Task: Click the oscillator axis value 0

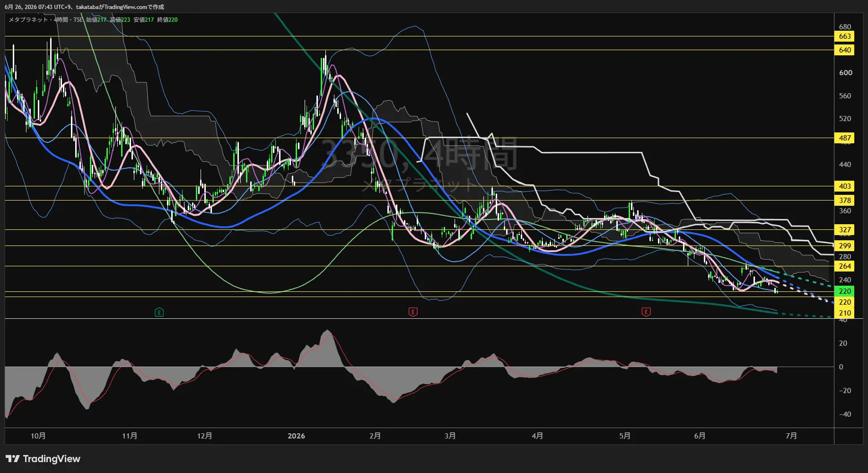Action: click(841, 367)
